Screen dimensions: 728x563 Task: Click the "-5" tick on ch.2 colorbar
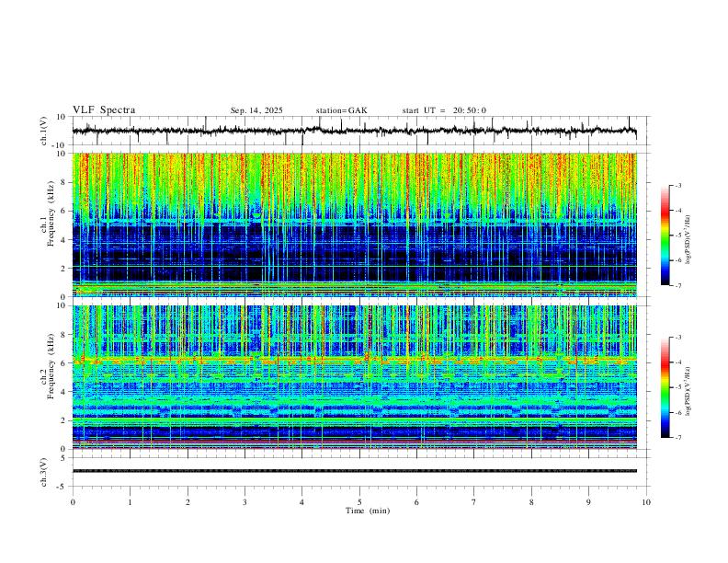677,387
